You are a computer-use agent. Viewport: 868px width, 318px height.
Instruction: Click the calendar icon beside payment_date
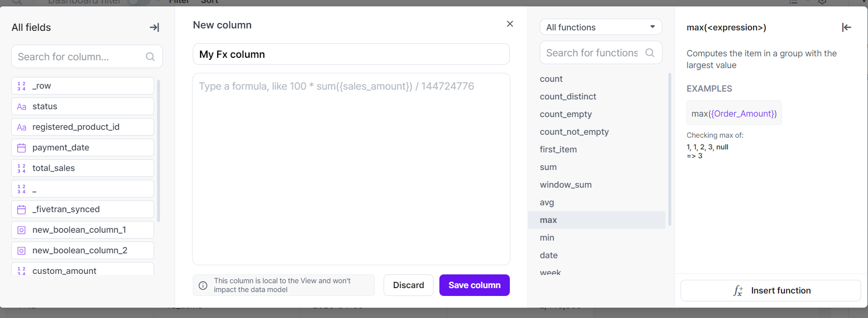coord(22,147)
